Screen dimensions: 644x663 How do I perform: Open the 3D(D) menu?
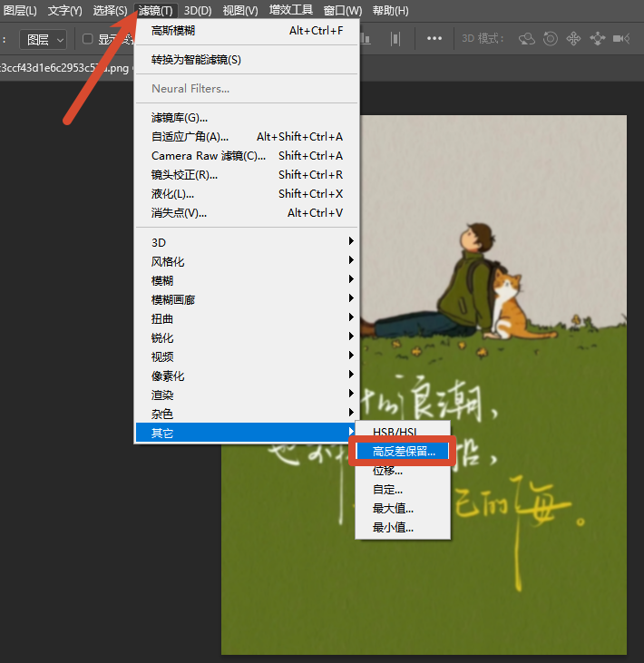tap(198, 11)
